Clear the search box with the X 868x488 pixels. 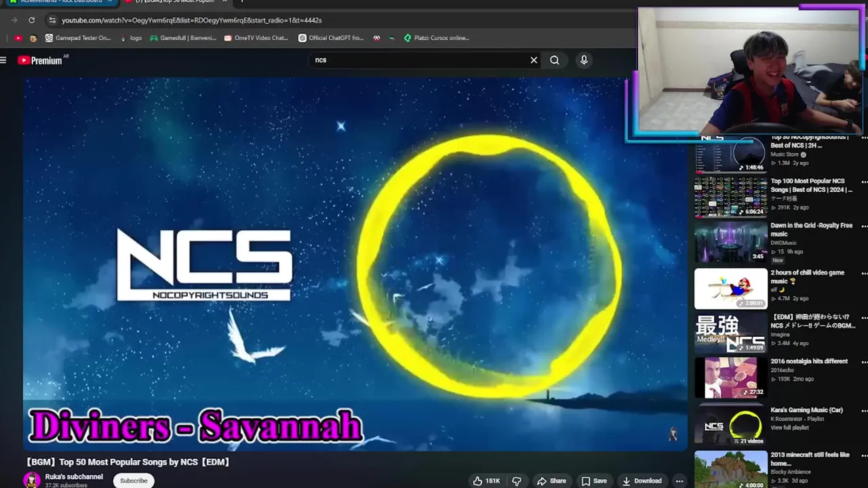[x=534, y=60]
